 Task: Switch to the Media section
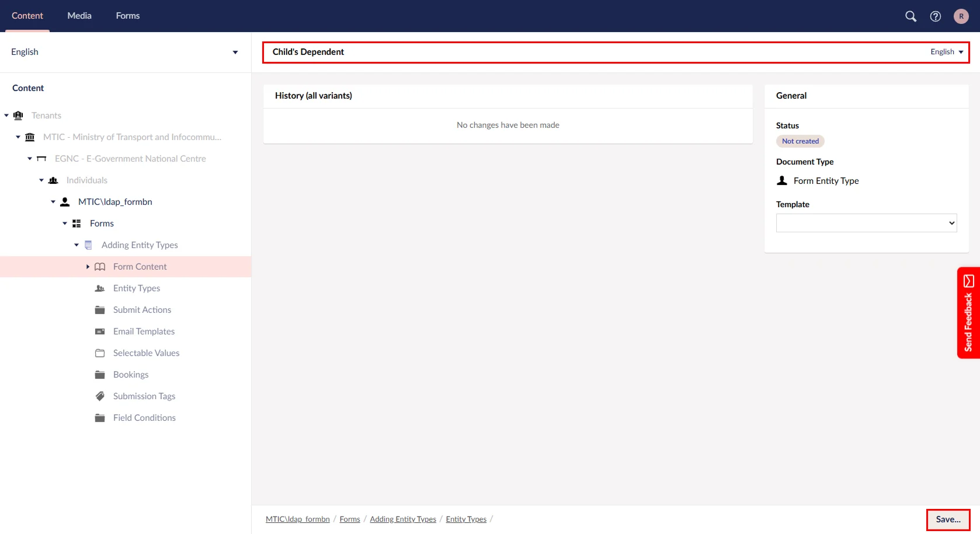(79, 16)
